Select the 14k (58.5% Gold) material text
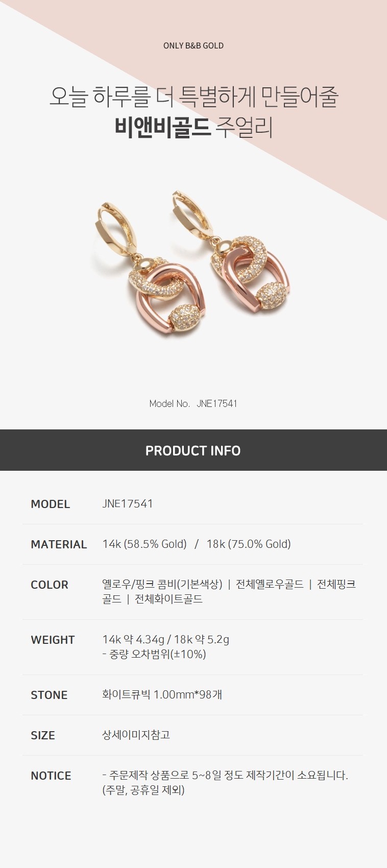The height and width of the screenshot is (868, 387). (x=144, y=544)
